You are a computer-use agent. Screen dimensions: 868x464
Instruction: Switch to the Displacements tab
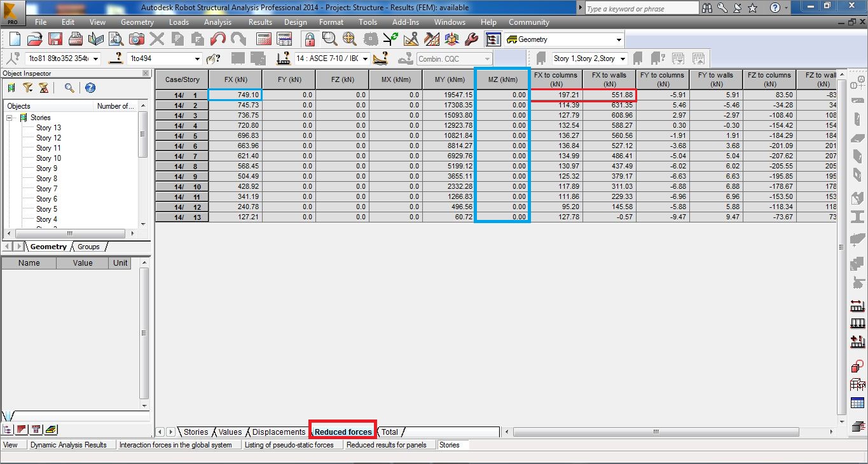(279, 432)
